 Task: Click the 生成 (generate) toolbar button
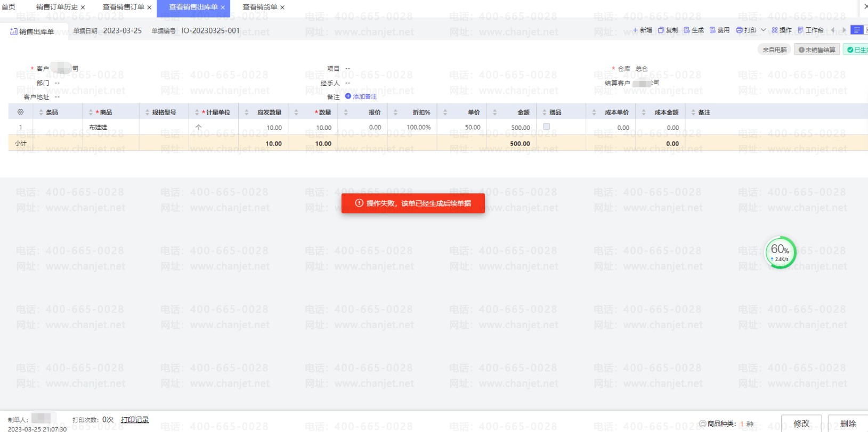694,30
